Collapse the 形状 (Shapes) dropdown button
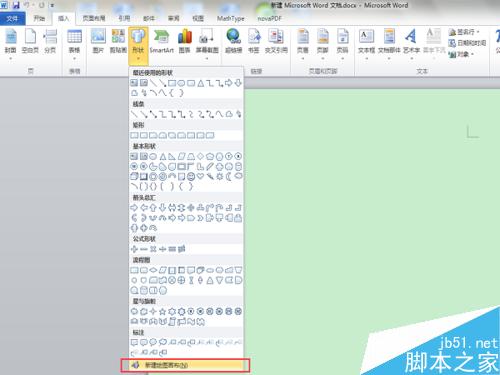The width and height of the screenshot is (500, 375). (138, 46)
